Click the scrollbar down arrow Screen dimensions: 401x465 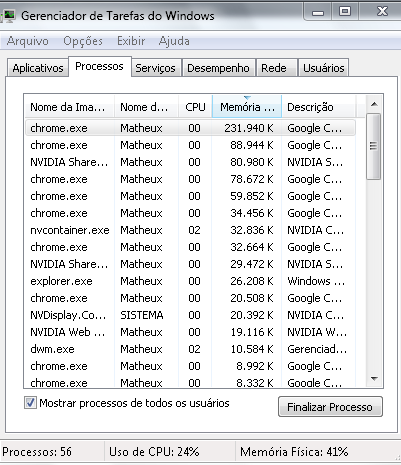pos(374,379)
